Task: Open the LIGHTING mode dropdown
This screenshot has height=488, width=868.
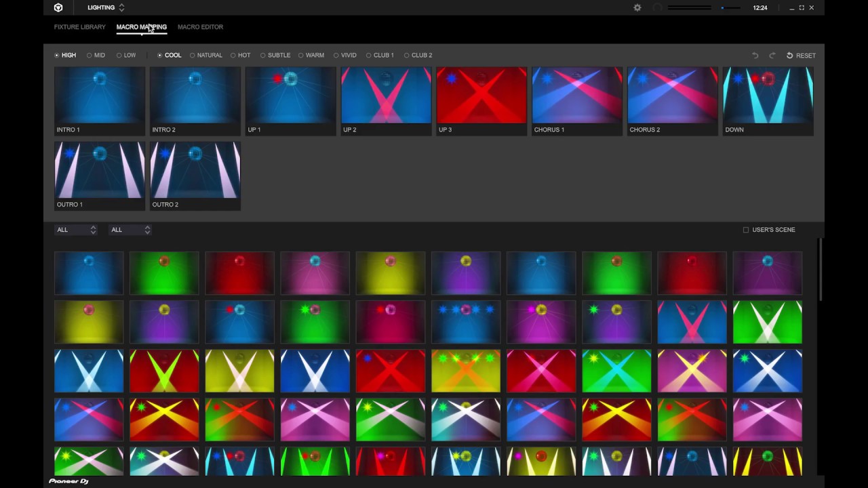Action: tap(106, 7)
